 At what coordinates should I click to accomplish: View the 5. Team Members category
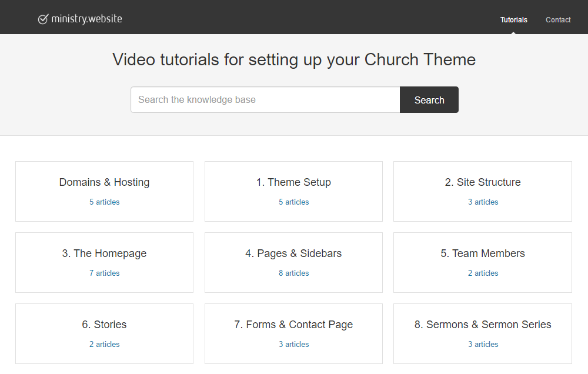click(x=482, y=253)
